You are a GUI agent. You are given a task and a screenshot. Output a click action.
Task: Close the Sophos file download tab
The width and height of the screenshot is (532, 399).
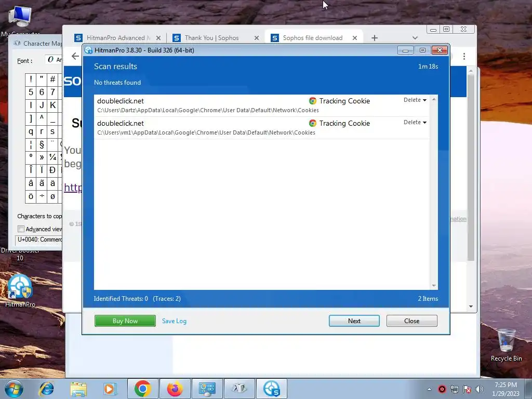point(354,38)
